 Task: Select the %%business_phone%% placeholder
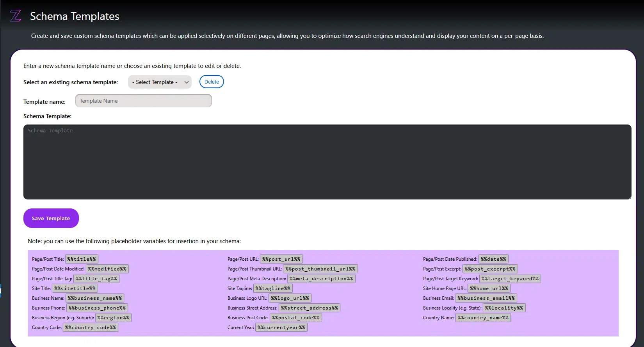click(x=97, y=308)
